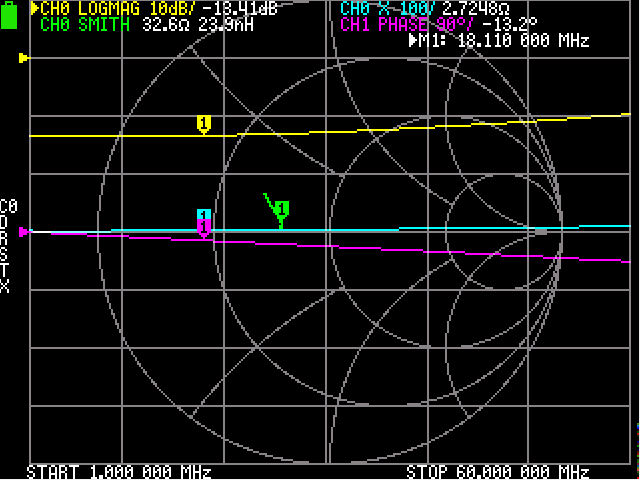Toggle the CH0 SMITH trace label

pos(85,25)
